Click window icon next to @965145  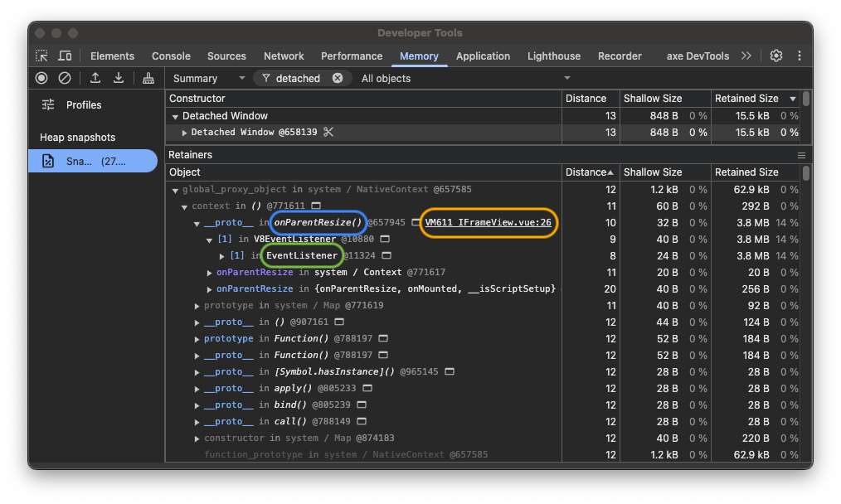[450, 371]
